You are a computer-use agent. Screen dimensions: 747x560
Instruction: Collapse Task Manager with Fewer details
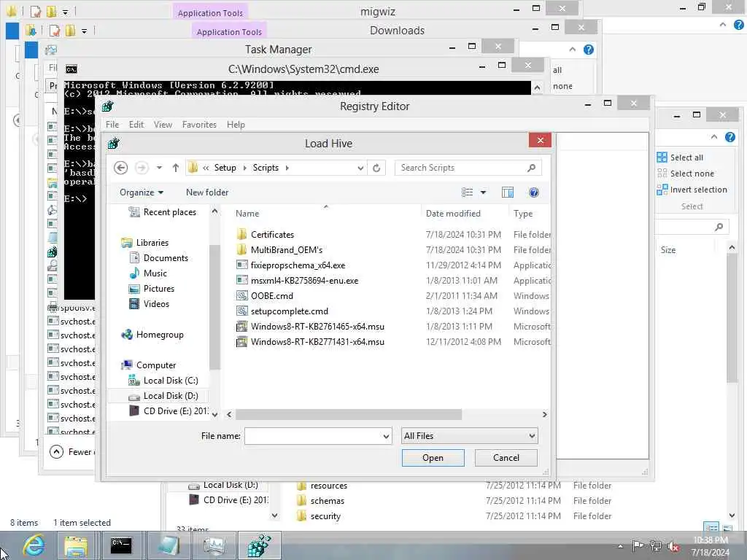pyautogui.click(x=72, y=451)
